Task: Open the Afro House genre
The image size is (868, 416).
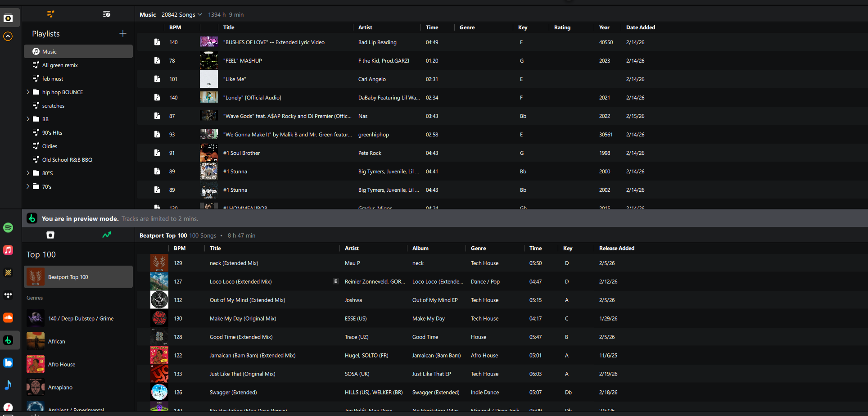Action: 62,364
